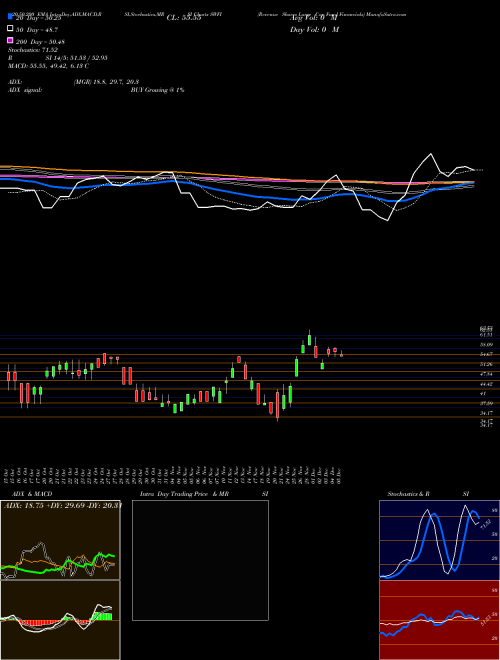Open the MACD histogram chart panel
This screenshot has width=500, height=660.
(60, 620)
